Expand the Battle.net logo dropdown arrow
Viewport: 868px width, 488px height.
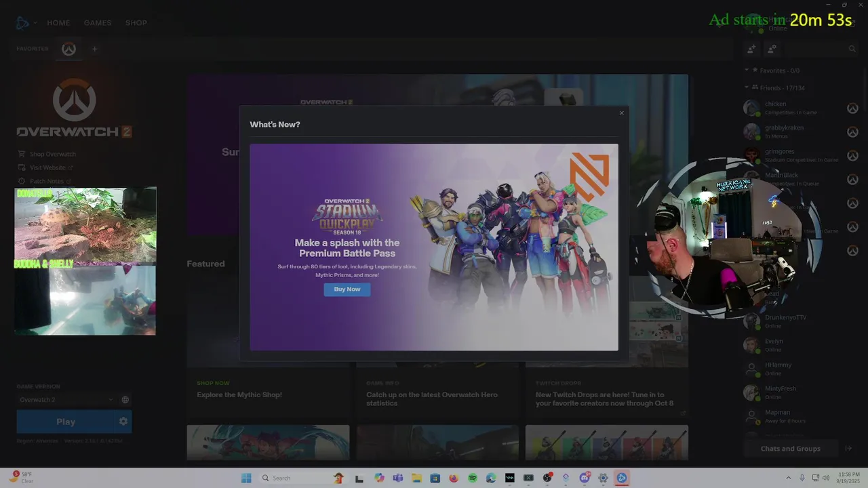click(35, 23)
